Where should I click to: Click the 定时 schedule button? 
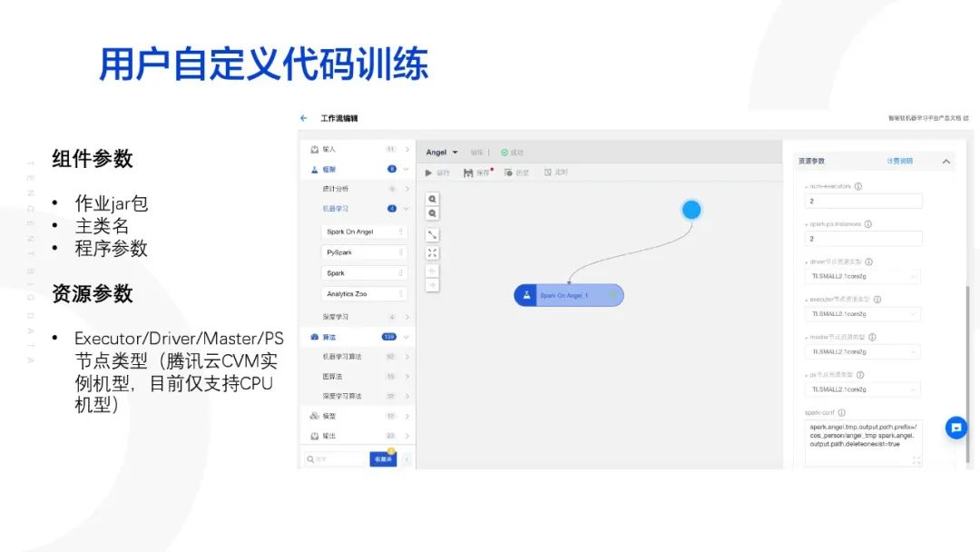555,172
